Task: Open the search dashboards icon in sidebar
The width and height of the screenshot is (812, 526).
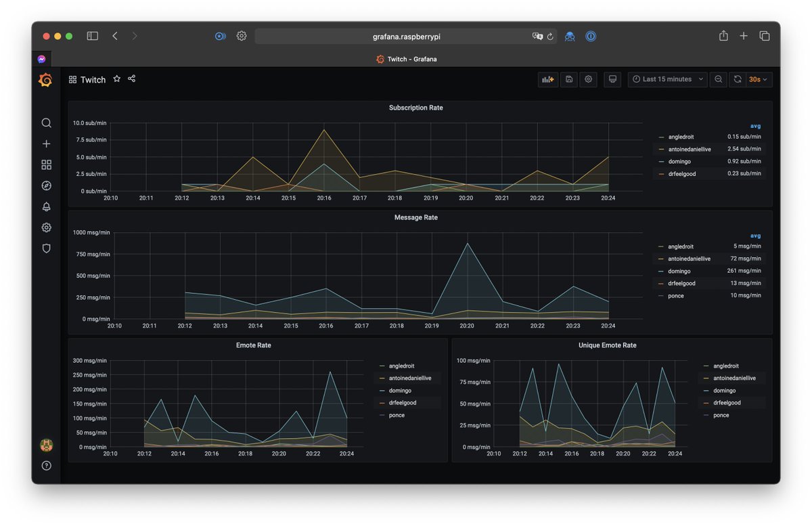Action: [x=47, y=123]
